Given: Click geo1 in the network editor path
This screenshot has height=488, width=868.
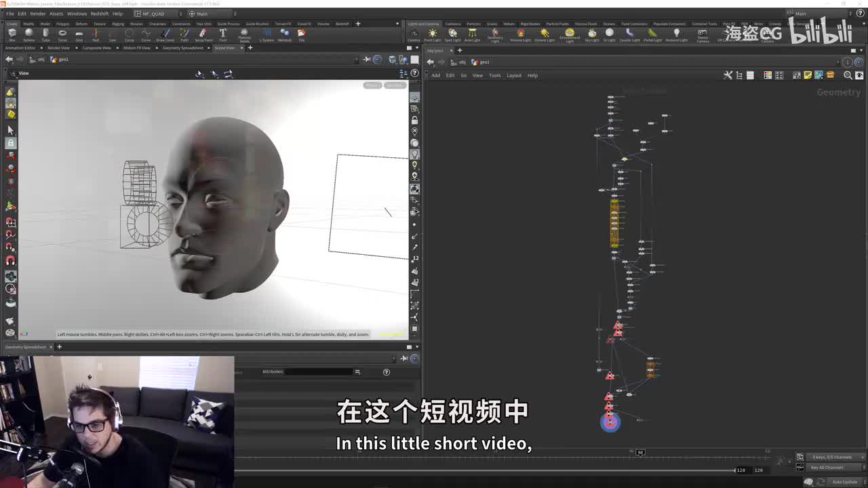Looking at the screenshot, I should pos(481,62).
